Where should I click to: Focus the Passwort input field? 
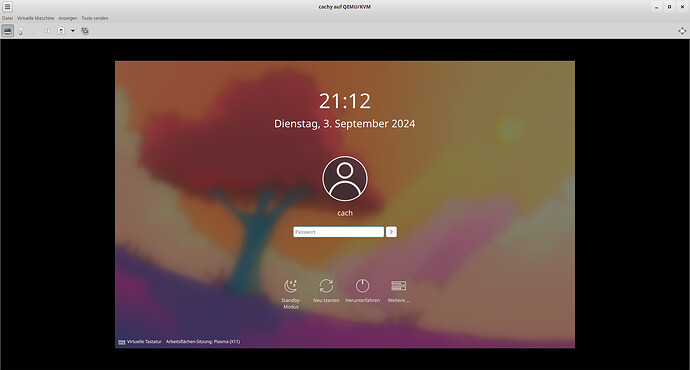(338, 232)
